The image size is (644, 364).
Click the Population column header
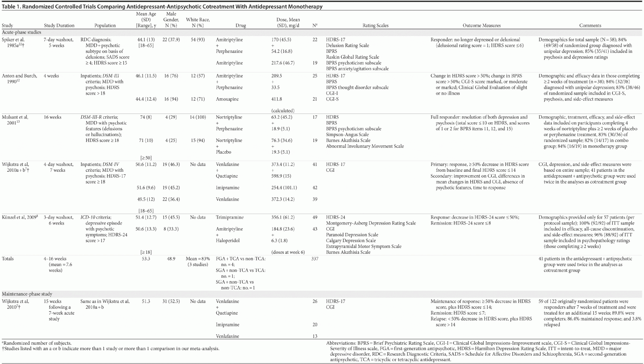[105, 26]
